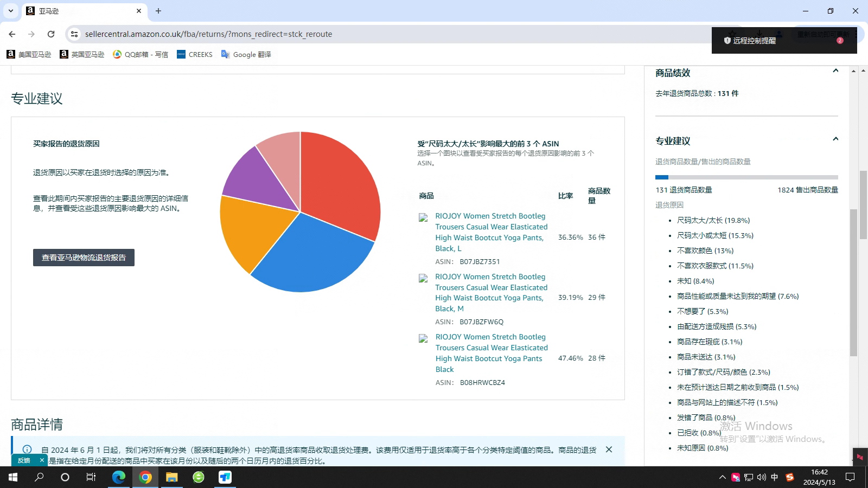The height and width of the screenshot is (488, 868).
Task: Click the returned/sold quantity progress bar
Action: click(746, 177)
